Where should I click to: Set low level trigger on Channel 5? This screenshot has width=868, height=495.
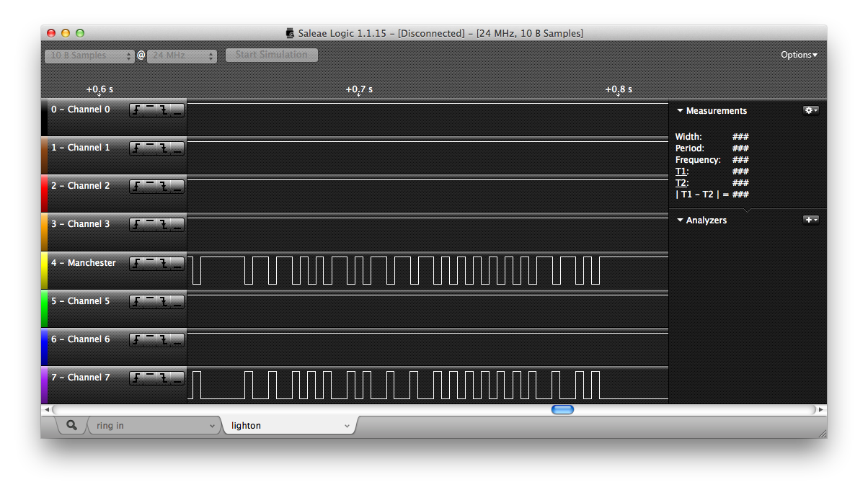[177, 301]
